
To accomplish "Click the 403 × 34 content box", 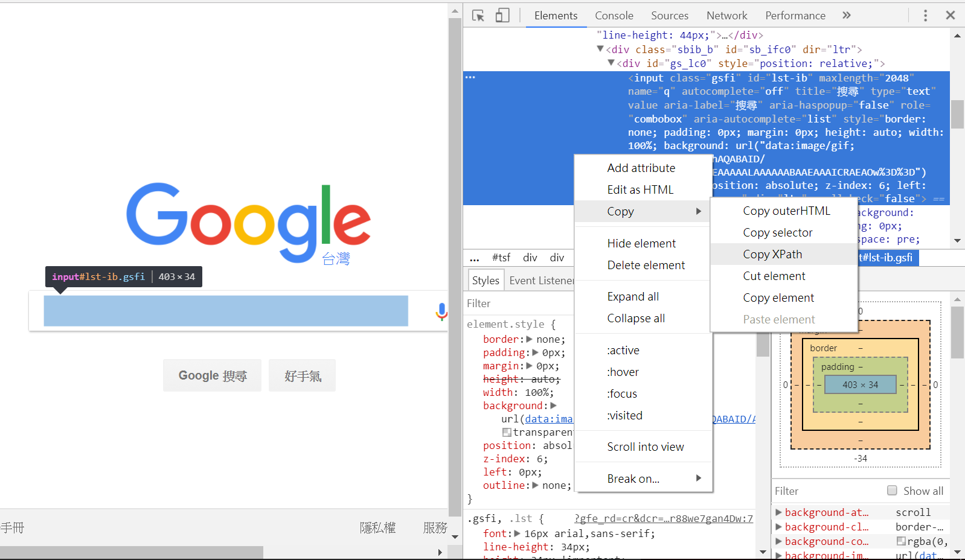I will tap(861, 384).
